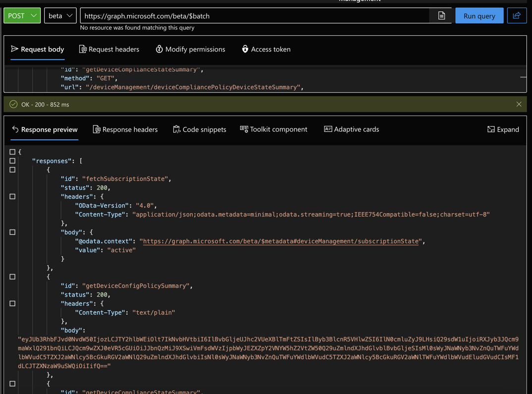Switch to Response headers tab
Viewport: 532px width, 394px height.
coord(125,129)
